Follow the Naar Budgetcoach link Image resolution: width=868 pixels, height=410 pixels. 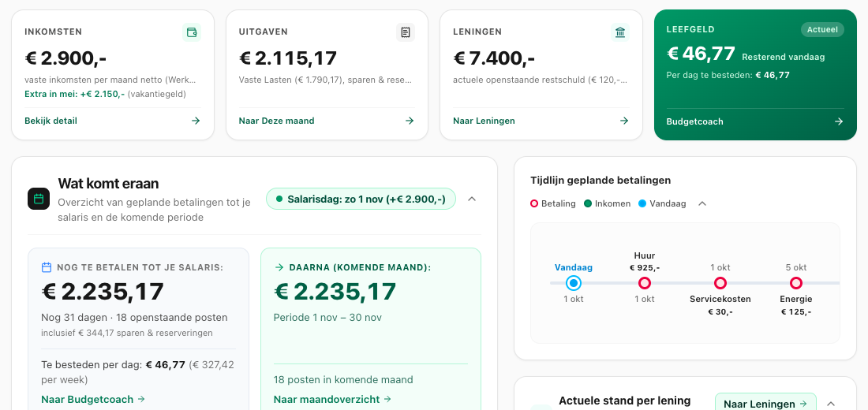pos(93,399)
